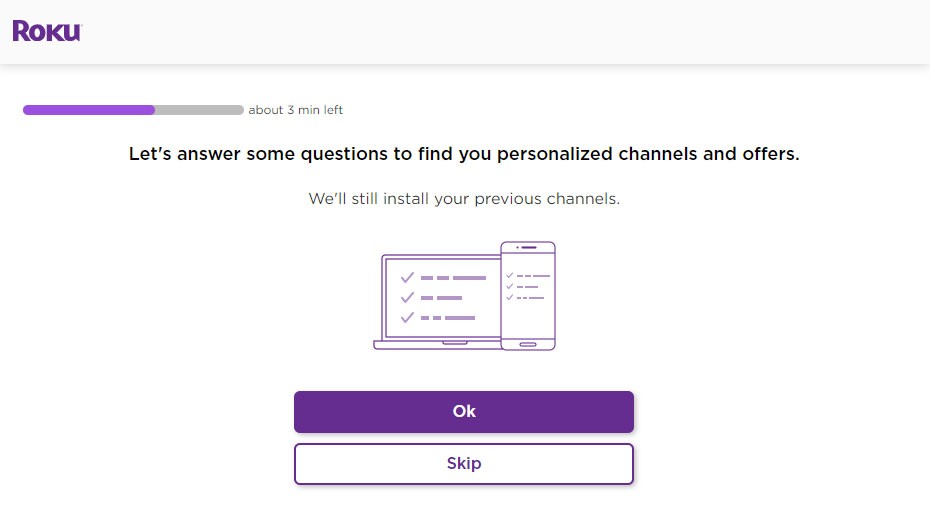Click the gray unfilled part of the progress bar

pos(199,110)
